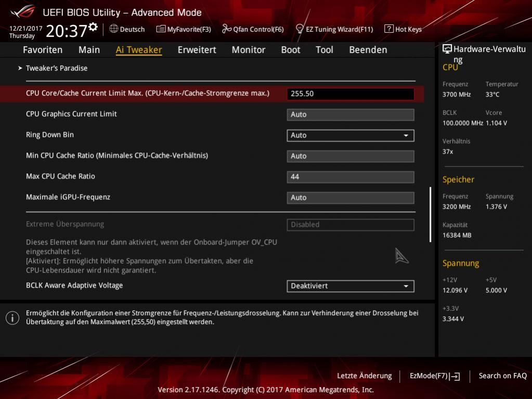Screen dimensions: 532x399
Task: Open BCLK Aware Adaptive Voltage dropdown
Action: [x=351, y=286]
